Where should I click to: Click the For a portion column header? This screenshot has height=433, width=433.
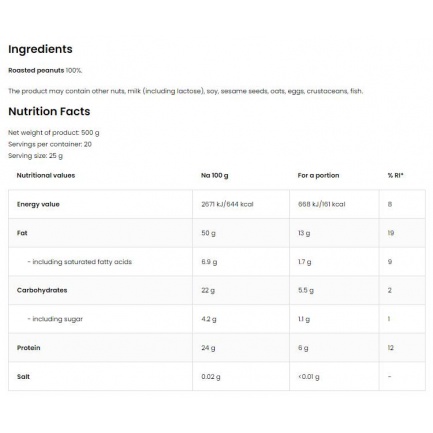[318, 175]
